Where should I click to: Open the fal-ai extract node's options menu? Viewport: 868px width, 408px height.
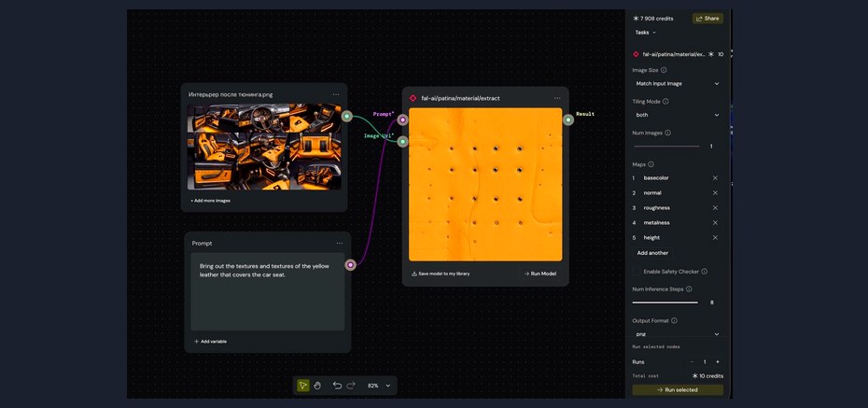pos(557,98)
